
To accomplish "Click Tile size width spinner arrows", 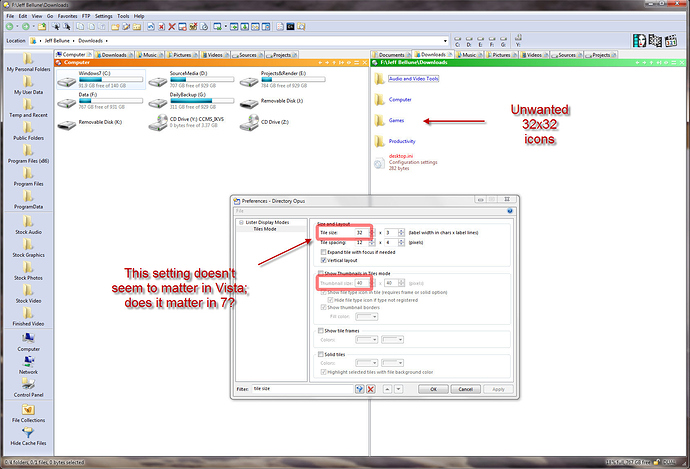I will coord(371,232).
